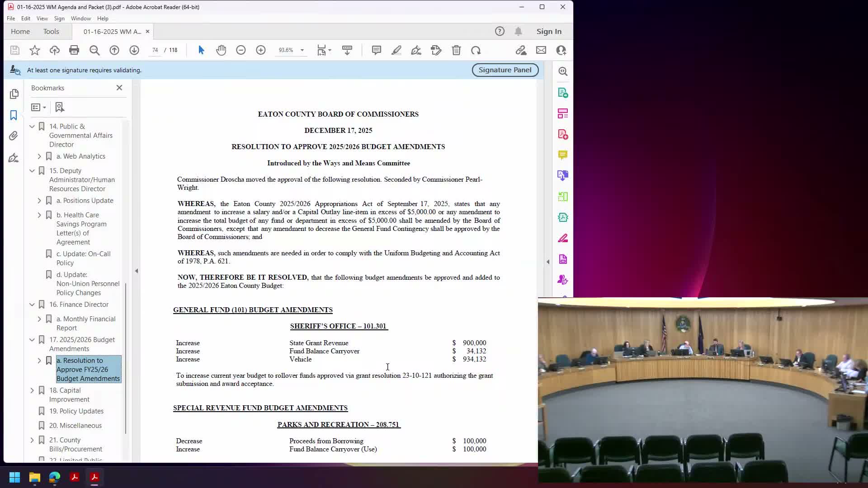Screen dimensions: 868x488
Task: Go to next page arrow
Action: tap(134, 50)
